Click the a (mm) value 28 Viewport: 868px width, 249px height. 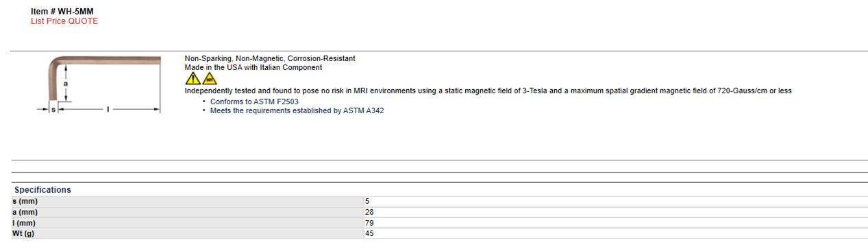369,212
